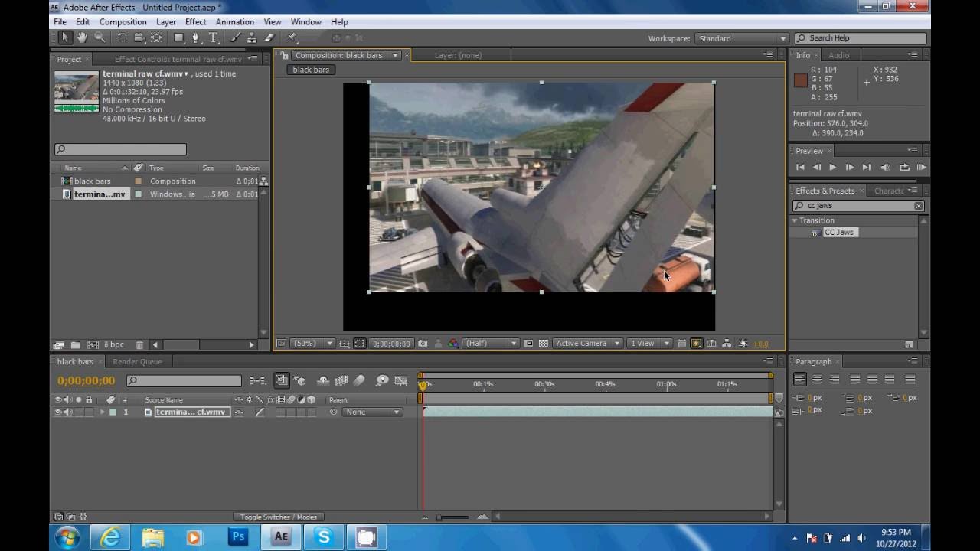This screenshot has height=551, width=980.
Task: Toggle the viewer lock icon
Action: click(x=284, y=55)
